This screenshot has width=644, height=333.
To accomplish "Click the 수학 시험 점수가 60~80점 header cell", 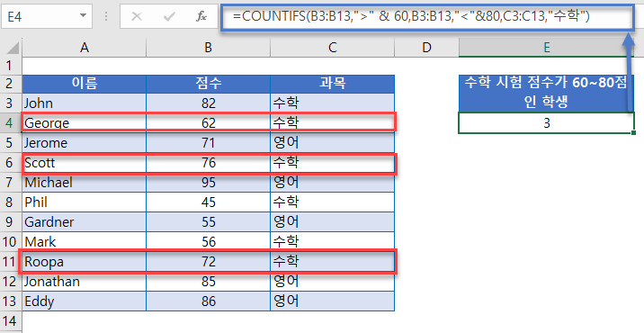I will [x=547, y=94].
